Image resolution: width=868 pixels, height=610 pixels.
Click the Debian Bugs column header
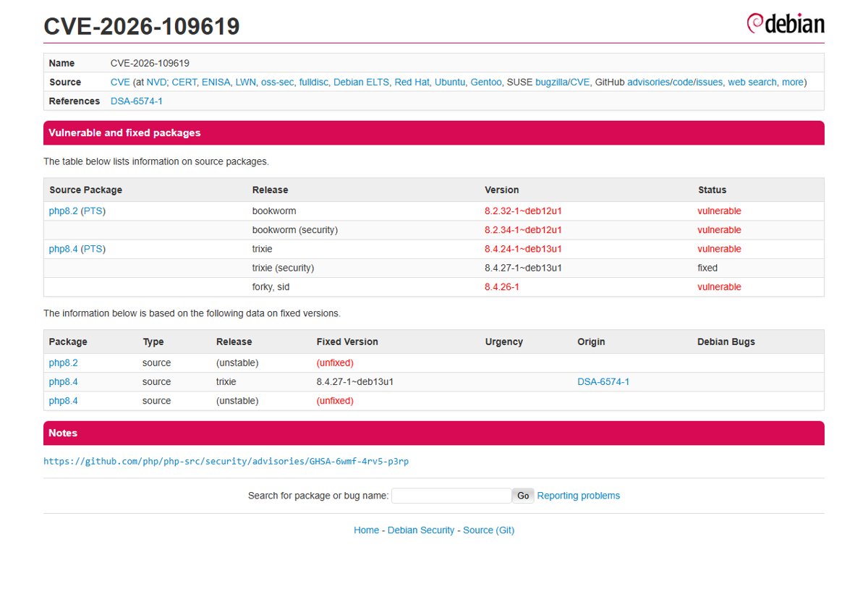coord(726,342)
